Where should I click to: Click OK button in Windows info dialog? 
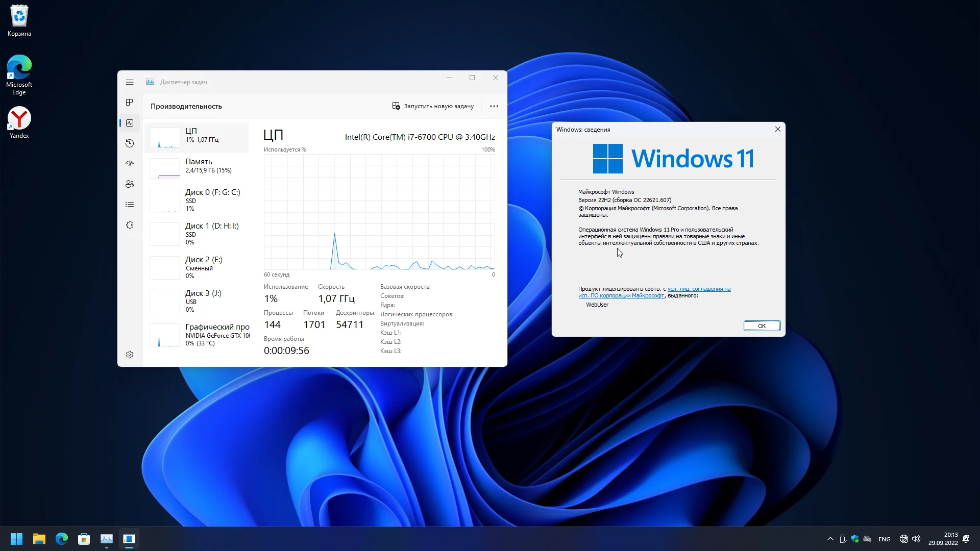click(761, 325)
